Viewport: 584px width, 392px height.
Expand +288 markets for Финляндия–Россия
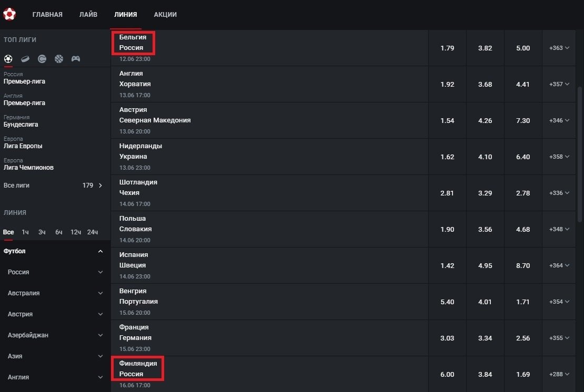click(x=559, y=374)
